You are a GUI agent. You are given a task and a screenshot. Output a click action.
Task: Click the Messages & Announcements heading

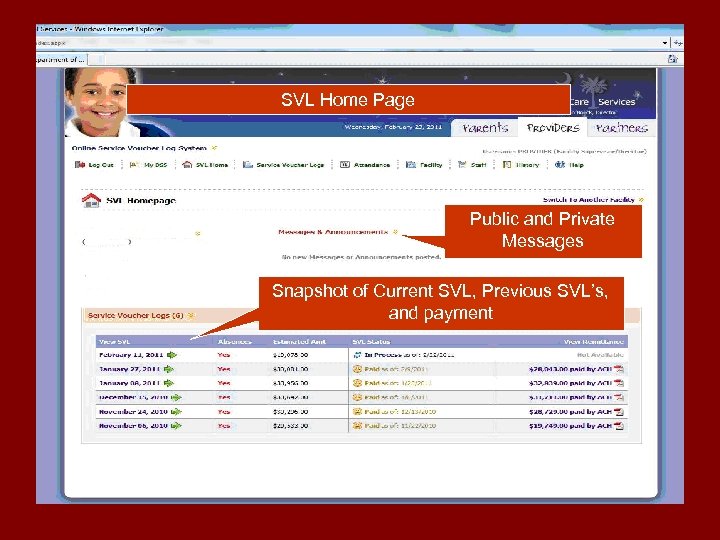point(333,232)
